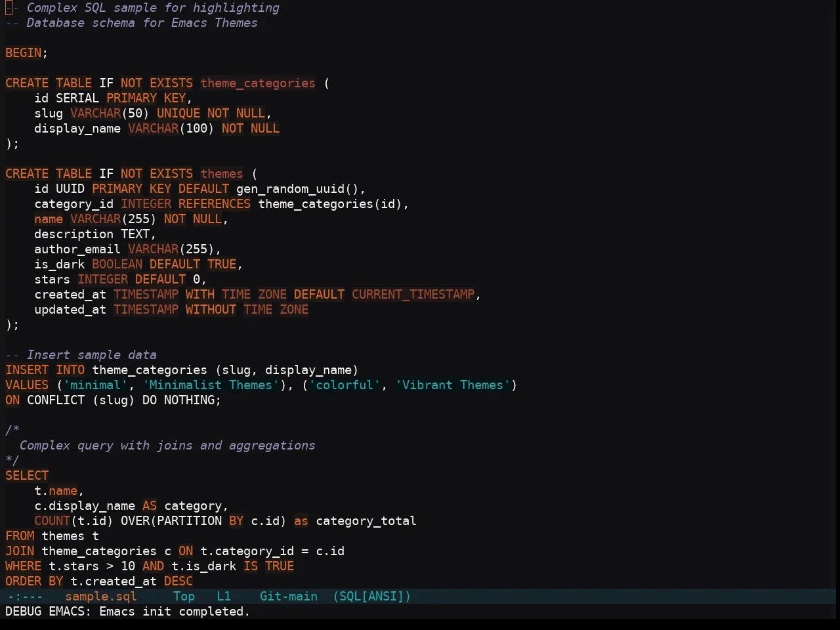Screen dimensions: 840x630
Task: Click the COUNT function name
Action: point(52,521)
